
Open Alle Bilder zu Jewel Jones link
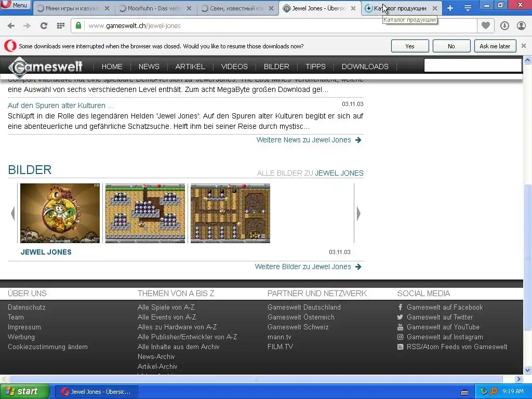(310, 173)
